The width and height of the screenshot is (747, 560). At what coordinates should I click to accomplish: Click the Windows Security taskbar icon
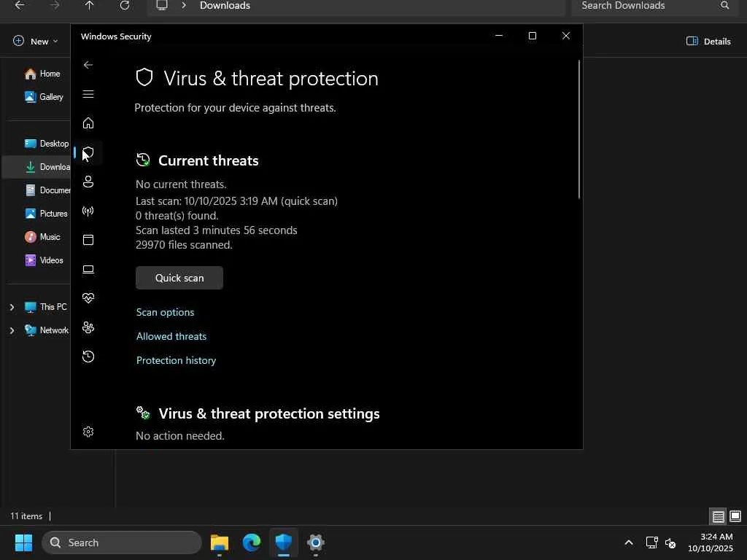(284, 542)
